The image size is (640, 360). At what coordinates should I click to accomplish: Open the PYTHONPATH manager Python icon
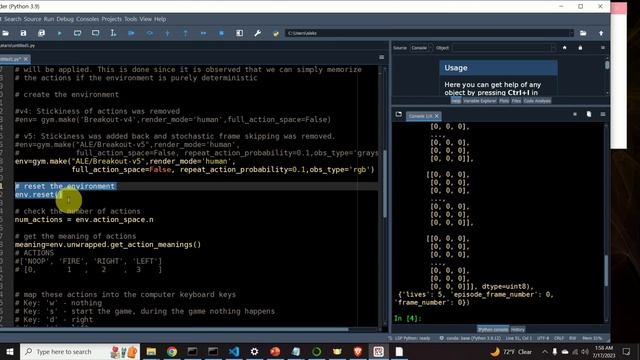[x=276, y=33]
